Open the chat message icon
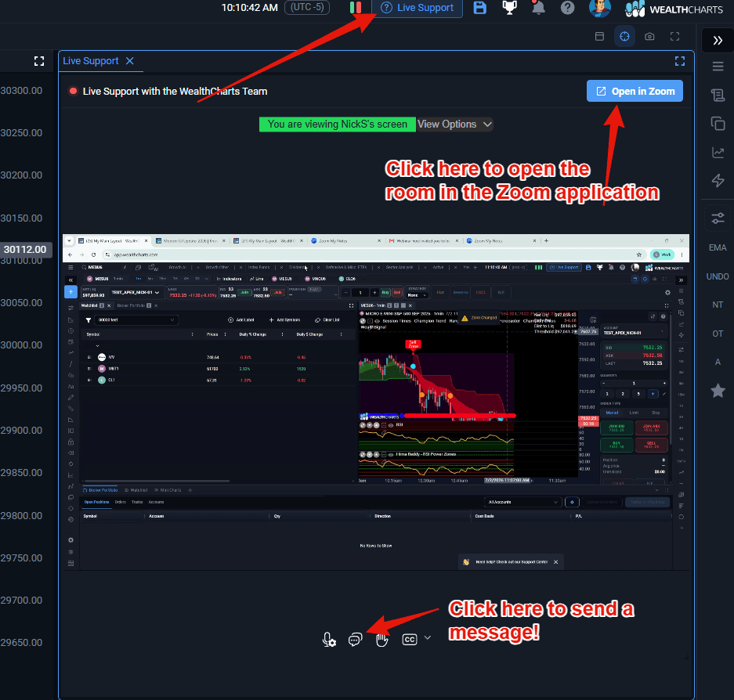This screenshot has width=734, height=700. (x=356, y=639)
